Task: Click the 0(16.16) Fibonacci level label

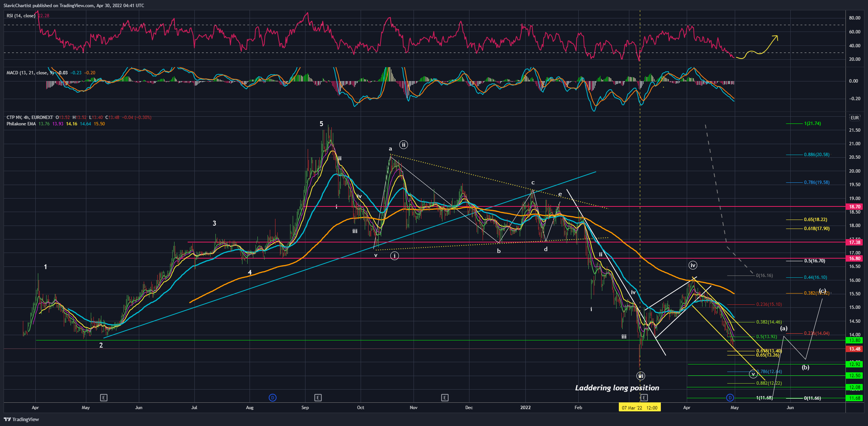Action: point(764,275)
